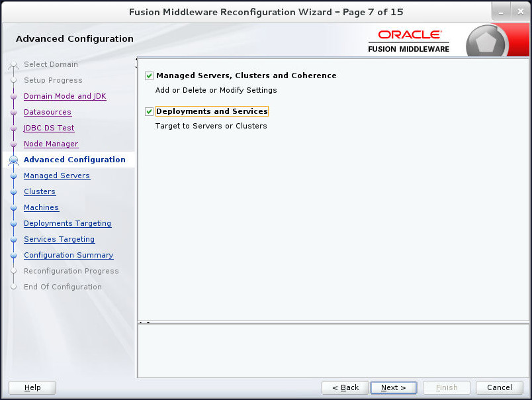
Task: Click the JDBC DS Test bullet icon
Action: [14, 128]
